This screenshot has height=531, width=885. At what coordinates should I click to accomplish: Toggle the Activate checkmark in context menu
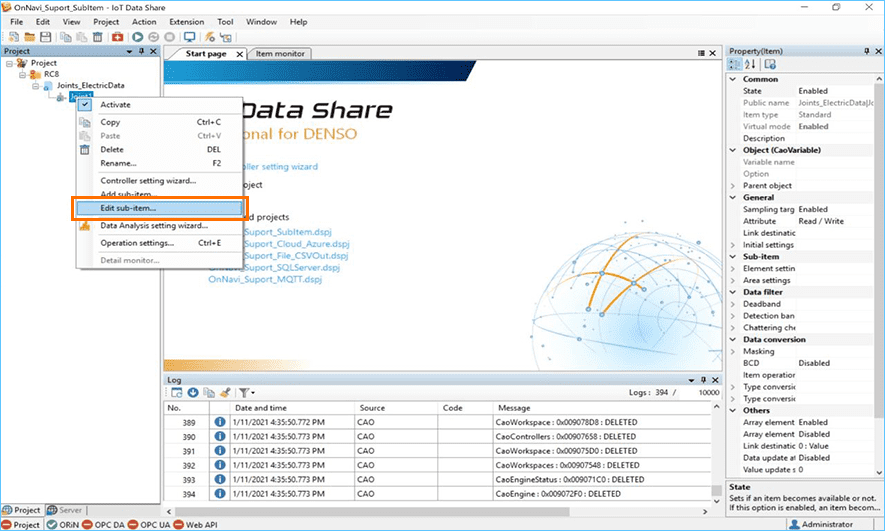pos(85,105)
